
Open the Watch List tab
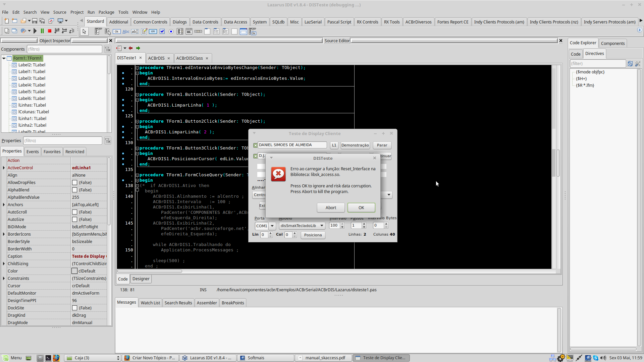point(150,303)
